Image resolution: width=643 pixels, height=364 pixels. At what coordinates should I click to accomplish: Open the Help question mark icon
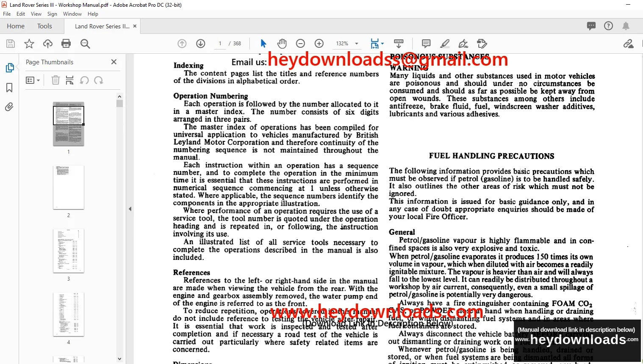point(609,26)
